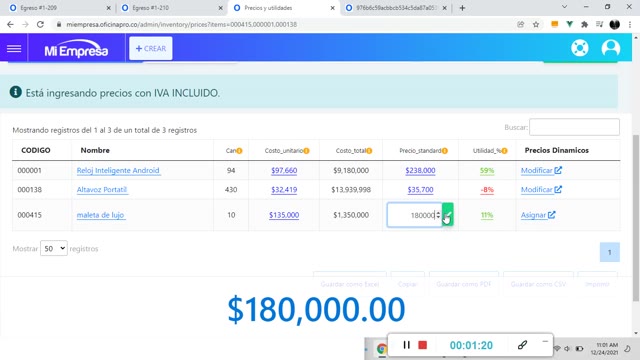Pause the screen recording
This screenshot has height=360, width=640.
(406, 345)
